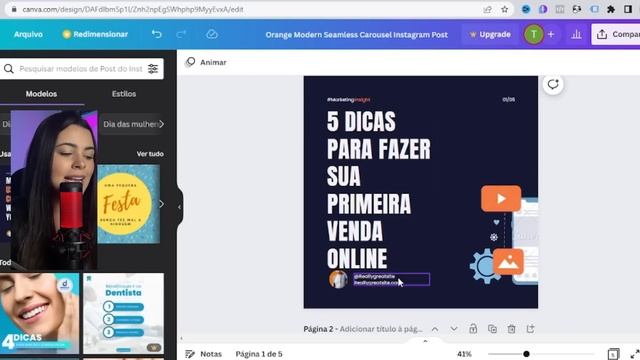The image size is (640, 360).
Task: Select the gear graphic on canvas
Action: [x=484, y=267]
